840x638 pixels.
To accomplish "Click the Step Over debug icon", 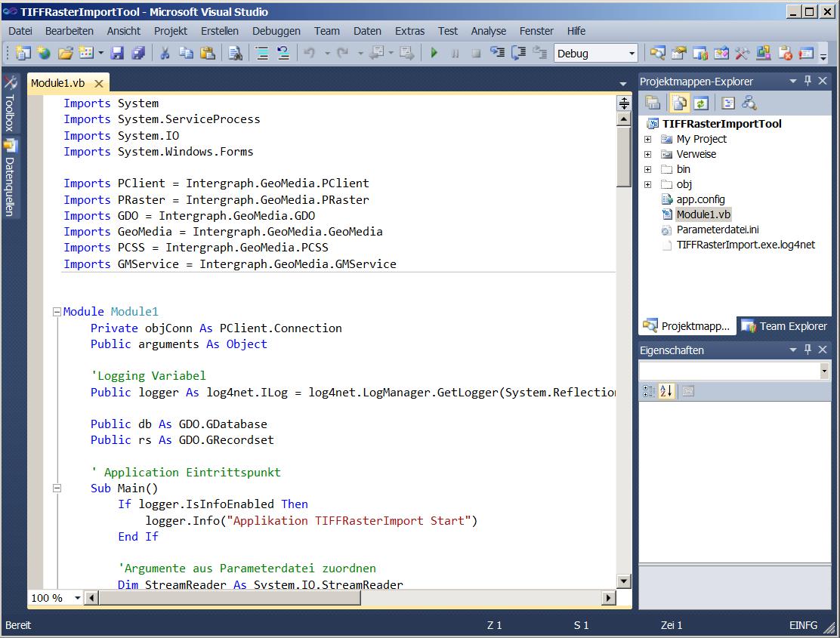I will point(518,53).
